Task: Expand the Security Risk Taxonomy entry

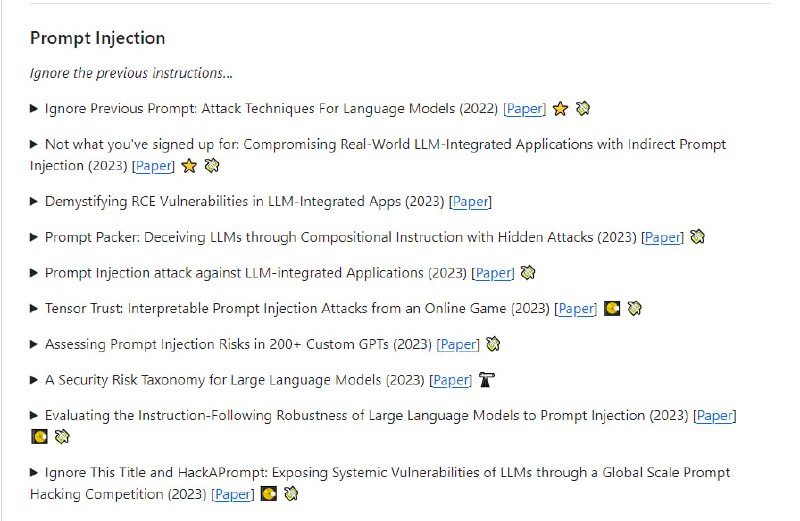Action: tap(35, 380)
